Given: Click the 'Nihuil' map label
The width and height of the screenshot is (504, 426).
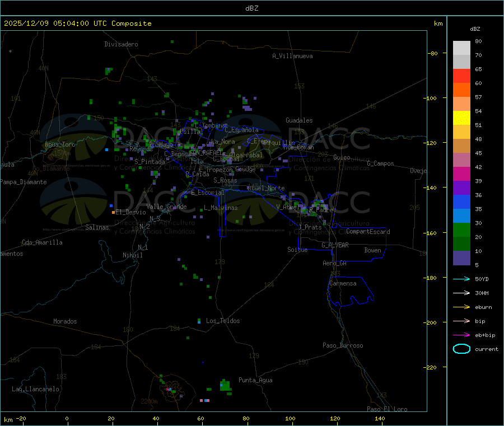Looking at the screenshot, I should [x=132, y=255].
